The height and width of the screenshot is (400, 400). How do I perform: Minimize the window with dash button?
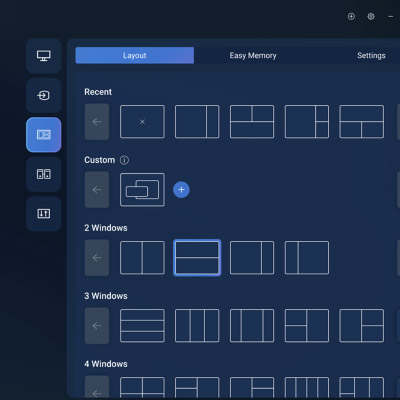[x=390, y=16]
